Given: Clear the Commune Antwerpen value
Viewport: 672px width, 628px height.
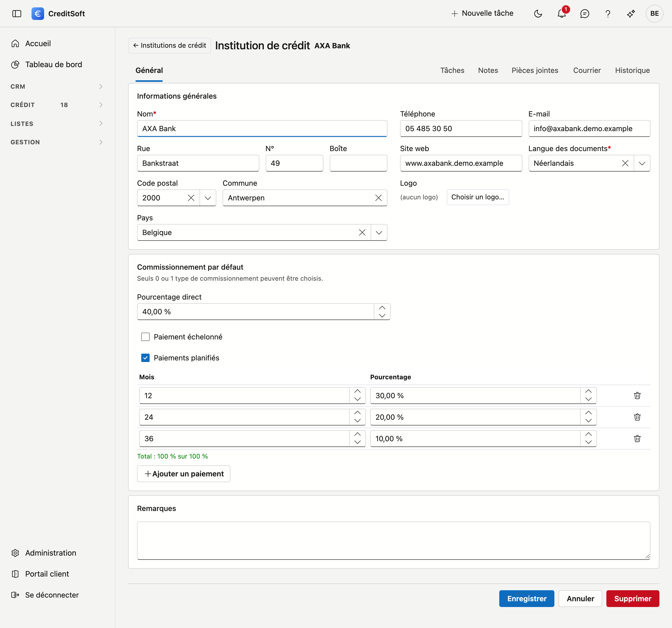Looking at the screenshot, I should click(x=378, y=198).
